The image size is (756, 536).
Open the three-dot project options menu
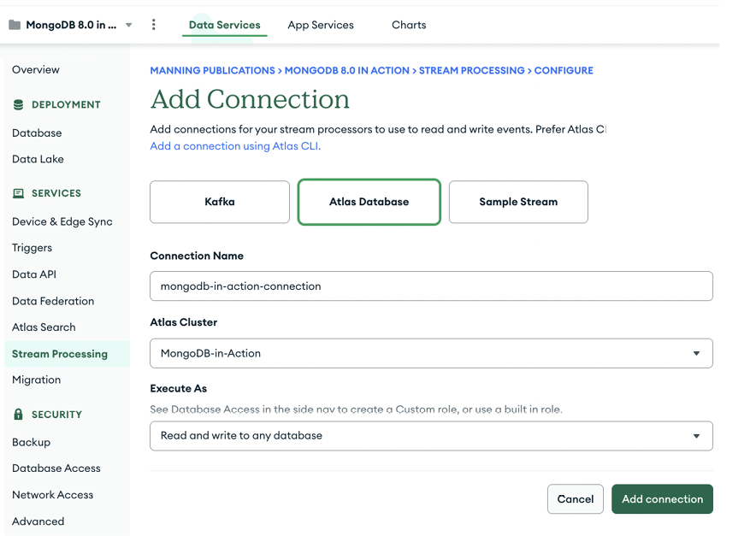tap(153, 25)
